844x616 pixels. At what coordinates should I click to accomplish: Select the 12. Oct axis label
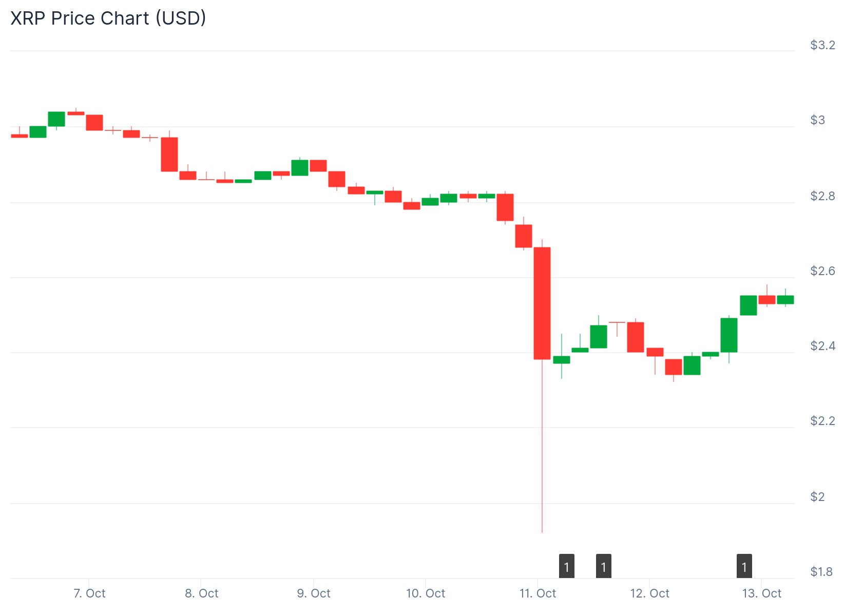tap(649, 593)
